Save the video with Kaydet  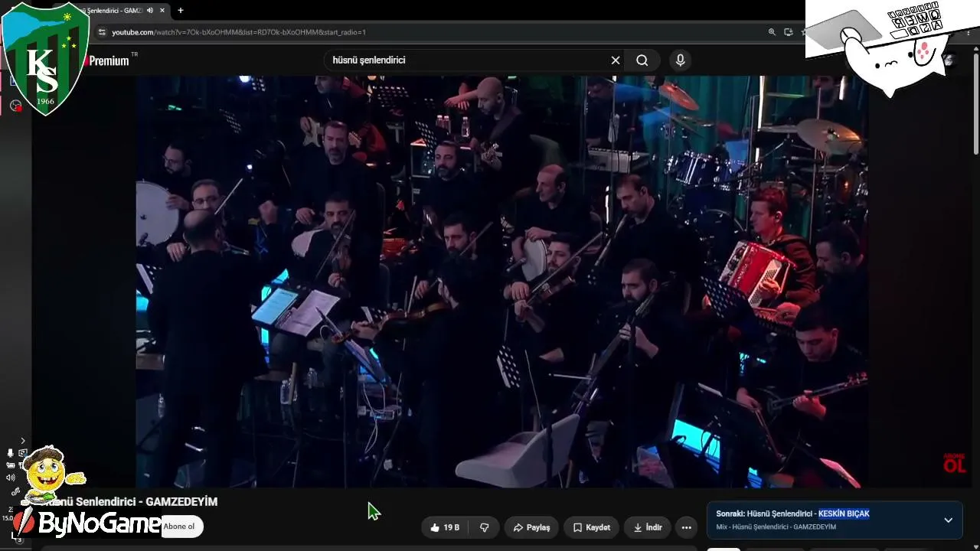tap(592, 527)
